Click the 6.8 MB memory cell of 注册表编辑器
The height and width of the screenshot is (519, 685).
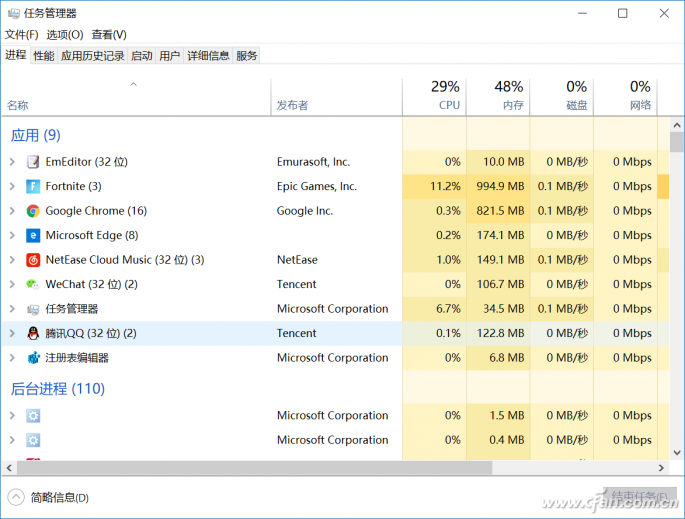click(498, 358)
